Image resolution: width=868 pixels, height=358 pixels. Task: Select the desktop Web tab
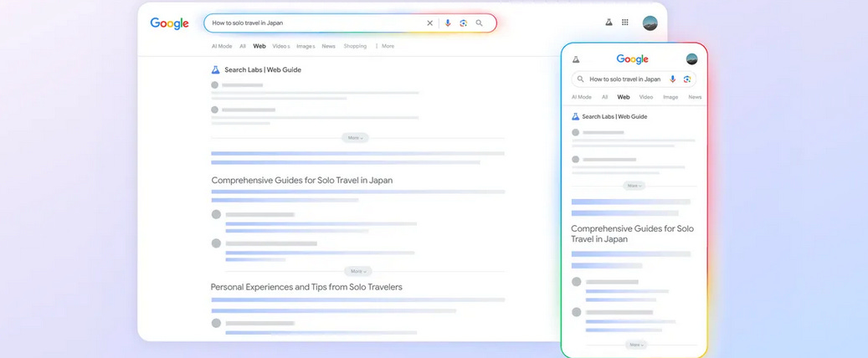(259, 47)
